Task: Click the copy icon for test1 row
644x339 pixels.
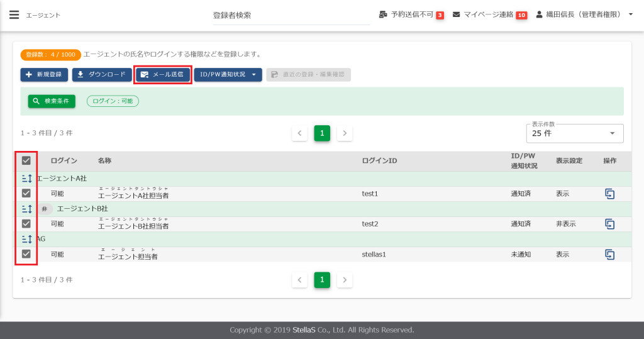Action: click(x=609, y=194)
